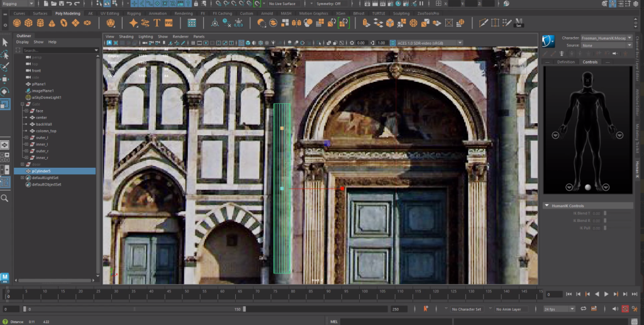Activate the Rotate tool in the toolbox
This screenshot has height=325, width=644.
point(5,92)
